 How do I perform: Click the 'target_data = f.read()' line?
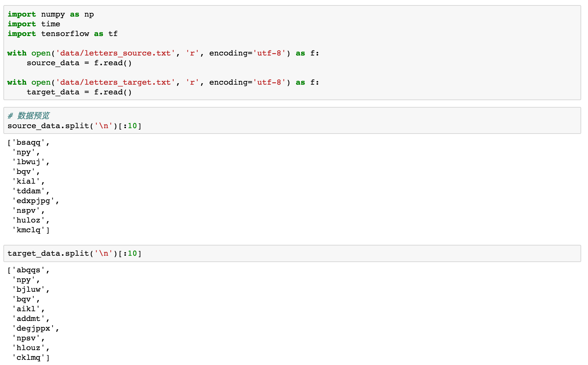(79, 92)
